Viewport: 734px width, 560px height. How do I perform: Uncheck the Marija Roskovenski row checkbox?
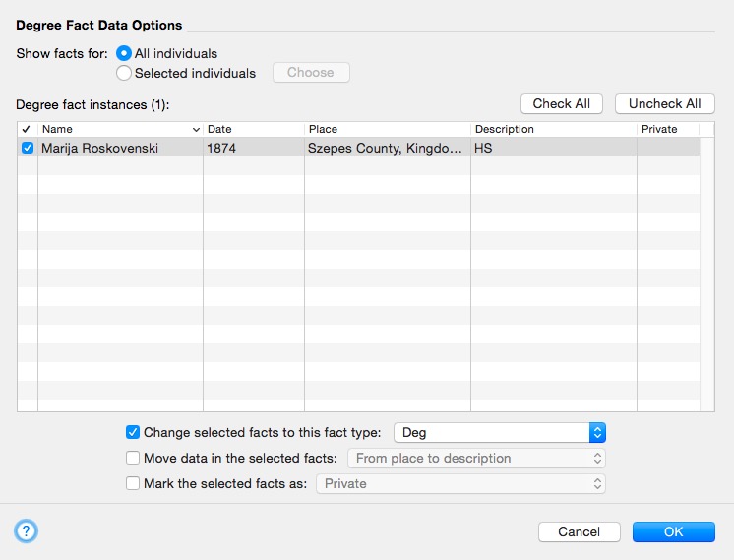click(x=28, y=148)
